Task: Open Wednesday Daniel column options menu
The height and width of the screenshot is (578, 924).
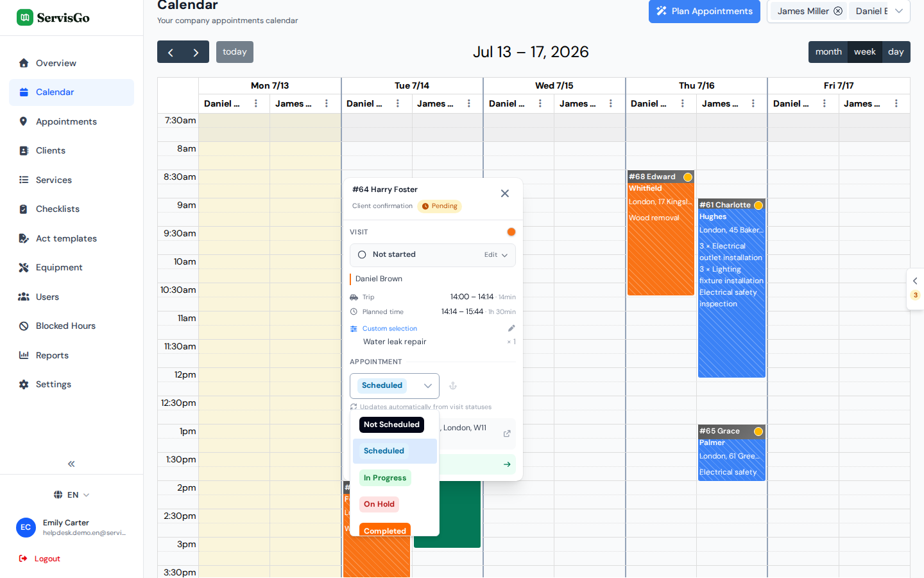Action: tap(540, 103)
